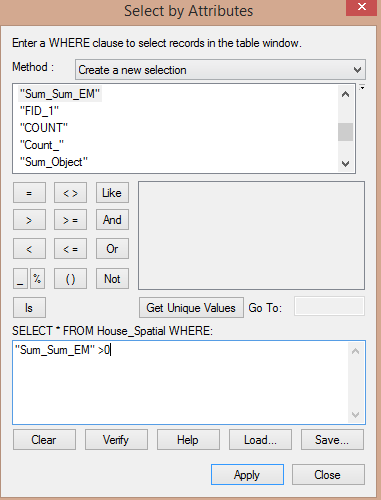Open the Method dropdown list
Screen dimensions: 381x500
(x=220, y=70)
